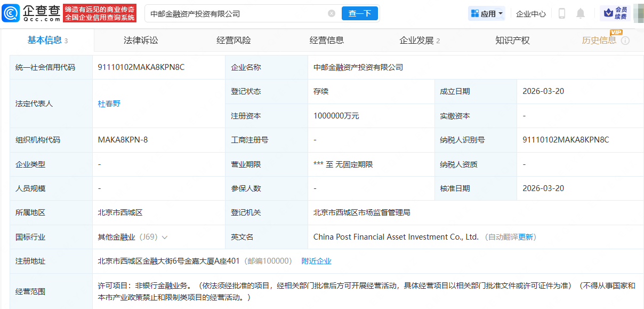Click the 参保人数 label
The image size is (644, 309).
(246, 188)
